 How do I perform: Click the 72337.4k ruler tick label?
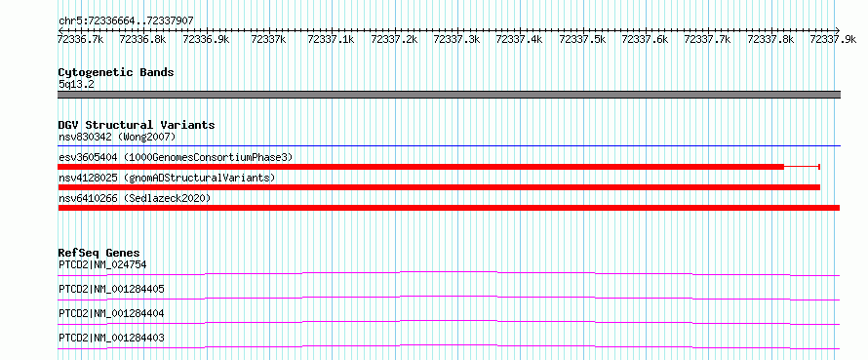pos(519,39)
